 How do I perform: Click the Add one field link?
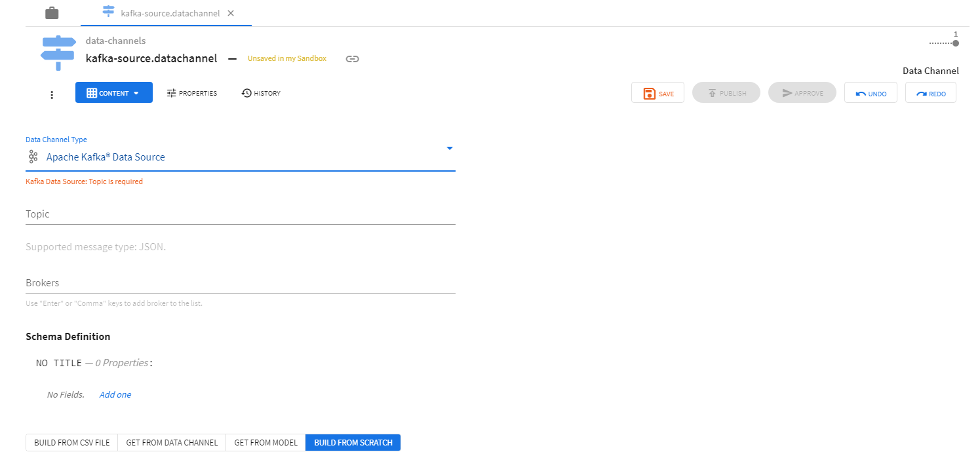point(115,394)
